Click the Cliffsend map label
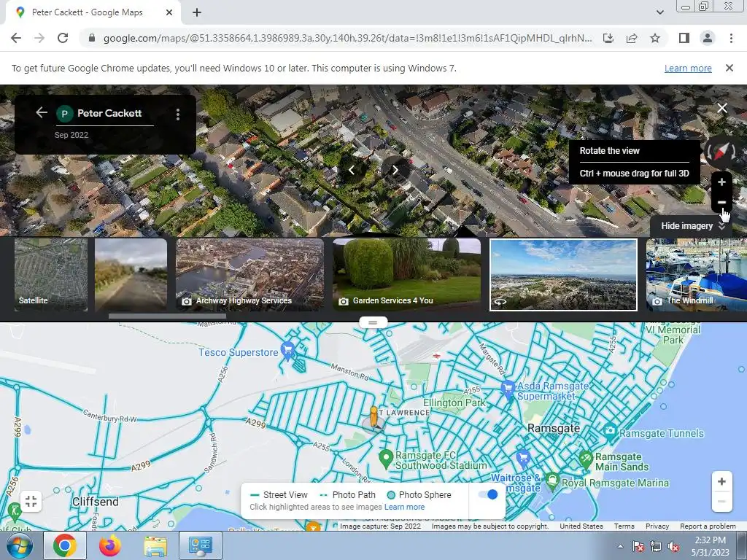747x560 pixels. [96, 502]
